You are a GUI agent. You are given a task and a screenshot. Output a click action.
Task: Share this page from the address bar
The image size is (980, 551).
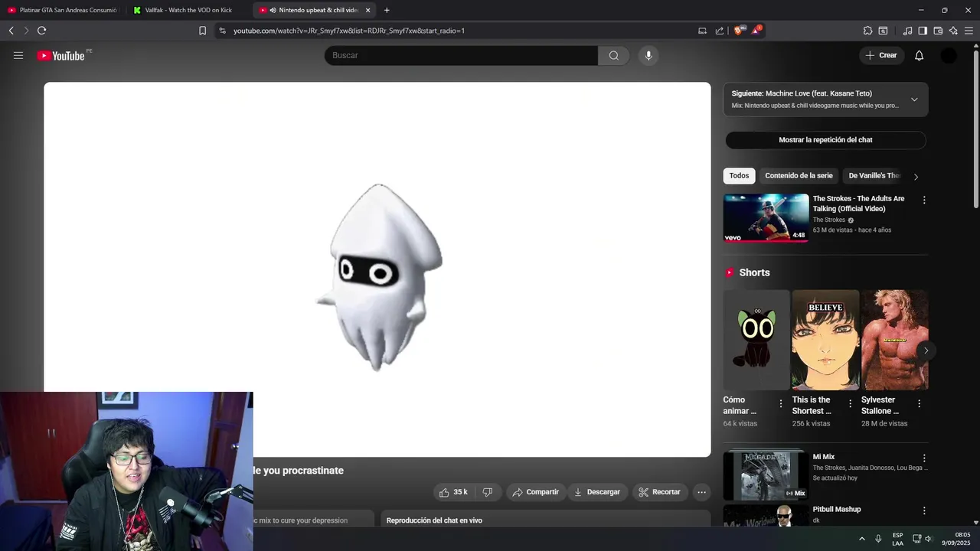(x=720, y=31)
